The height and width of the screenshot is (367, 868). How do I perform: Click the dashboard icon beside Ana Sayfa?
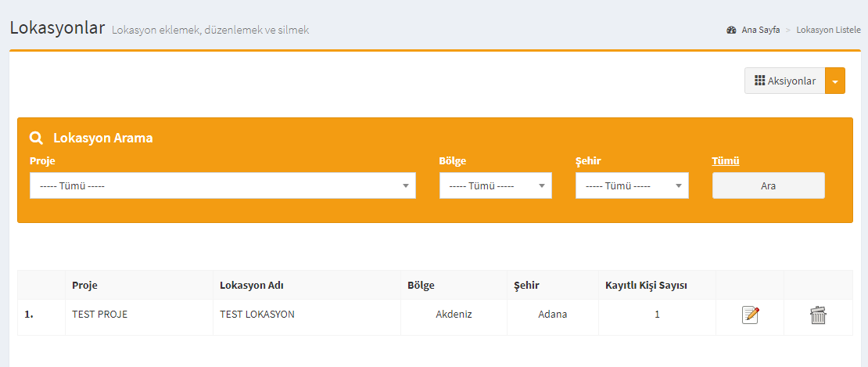(731, 30)
